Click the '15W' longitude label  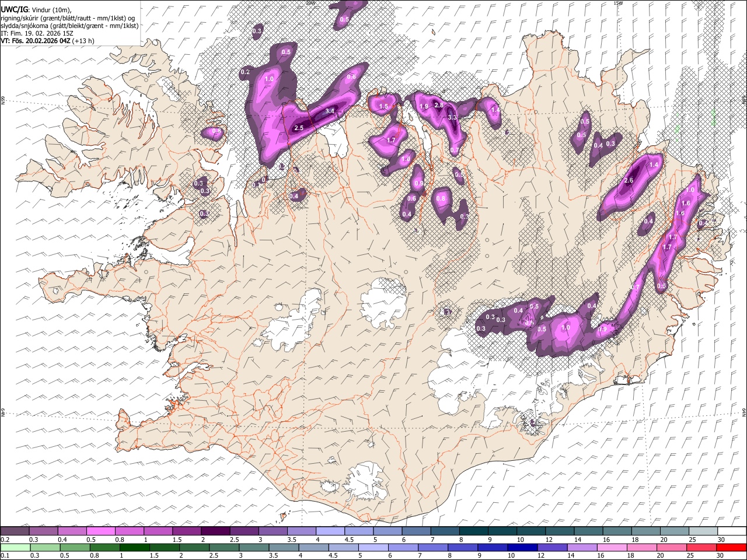(618, 3)
